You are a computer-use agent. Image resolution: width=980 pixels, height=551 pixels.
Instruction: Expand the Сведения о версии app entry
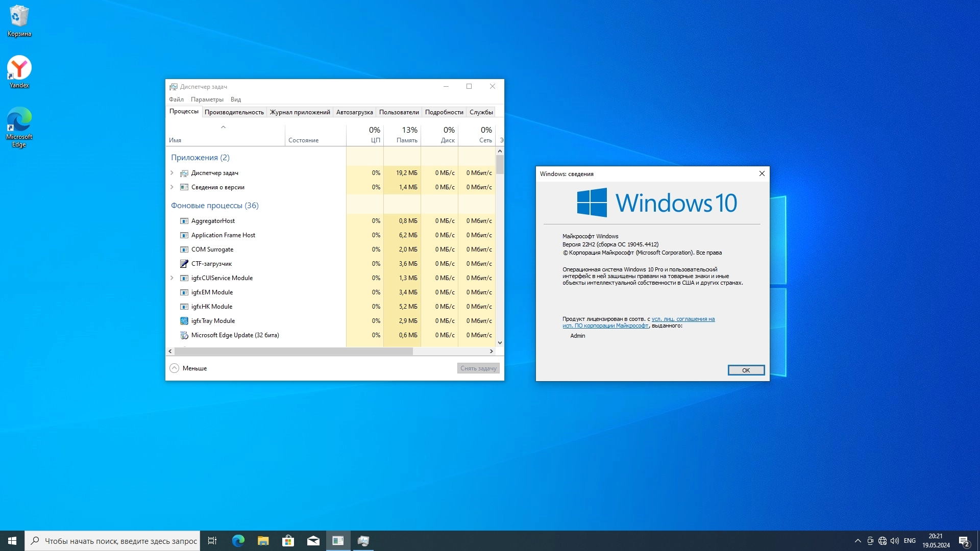pos(172,187)
